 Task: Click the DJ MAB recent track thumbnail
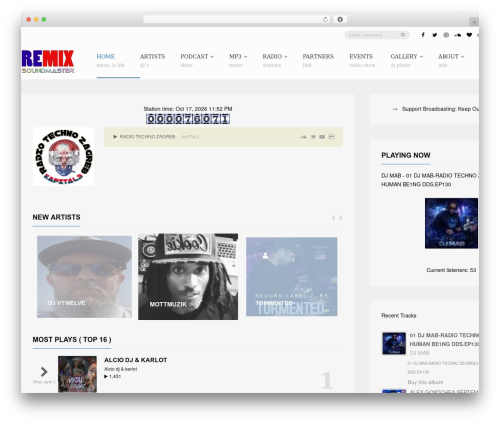[x=394, y=343]
